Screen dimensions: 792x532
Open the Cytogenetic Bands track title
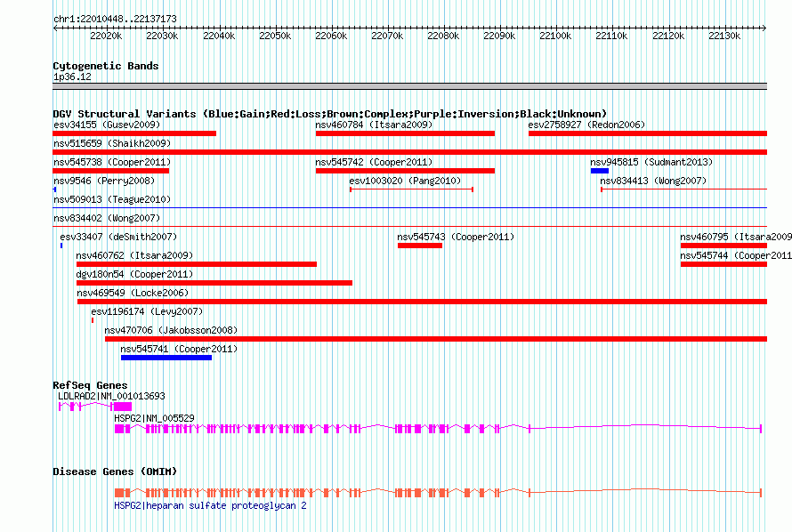click(106, 66)
